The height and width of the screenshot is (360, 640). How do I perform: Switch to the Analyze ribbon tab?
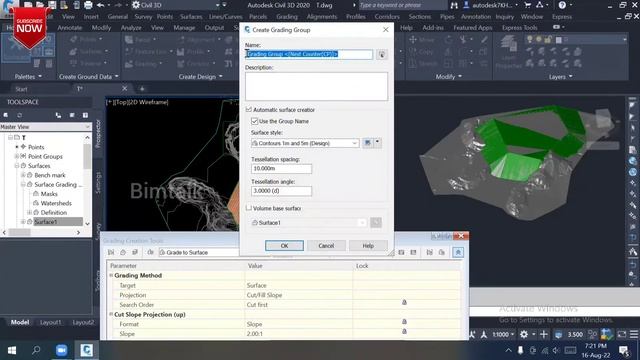point(131,27)
